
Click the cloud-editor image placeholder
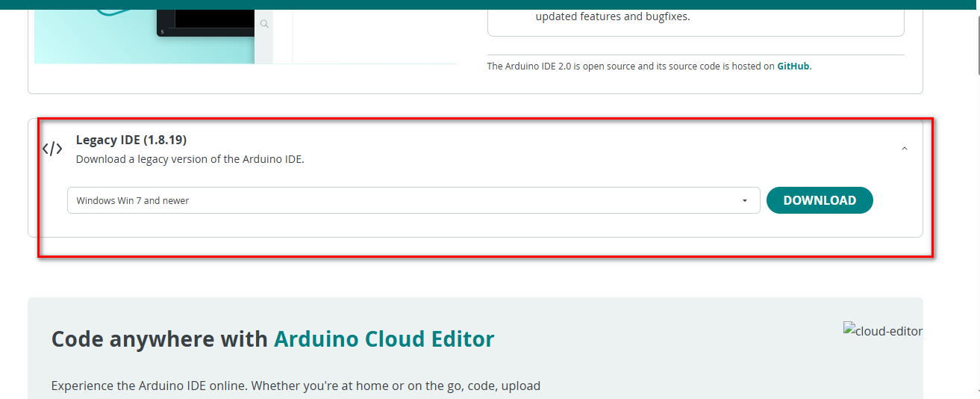pos(883,330)
